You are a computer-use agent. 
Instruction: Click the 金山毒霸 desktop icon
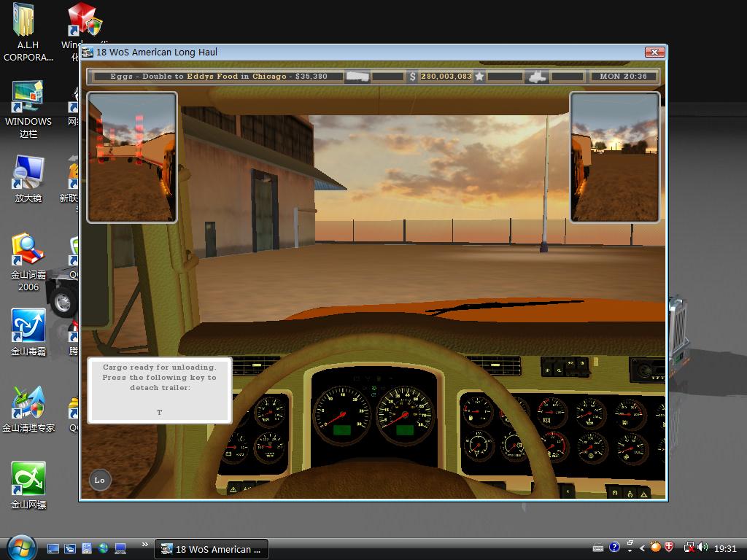coord(28,332)
